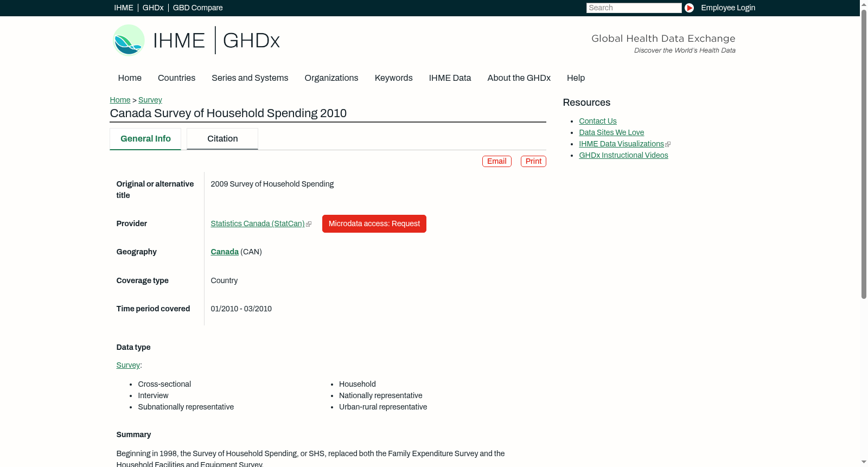
Task: Open Statistics Canada (StatCan) link
Action: point(258,224)
